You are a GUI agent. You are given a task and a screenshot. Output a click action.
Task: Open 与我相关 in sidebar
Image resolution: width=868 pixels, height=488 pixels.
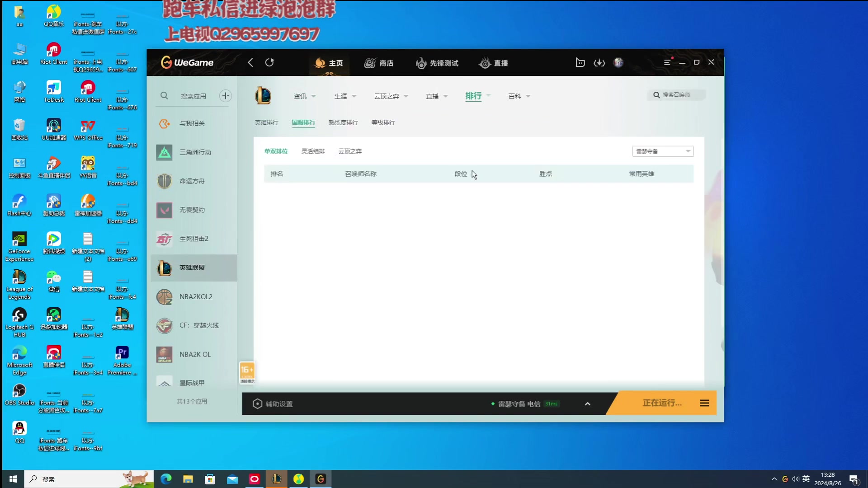194,123
